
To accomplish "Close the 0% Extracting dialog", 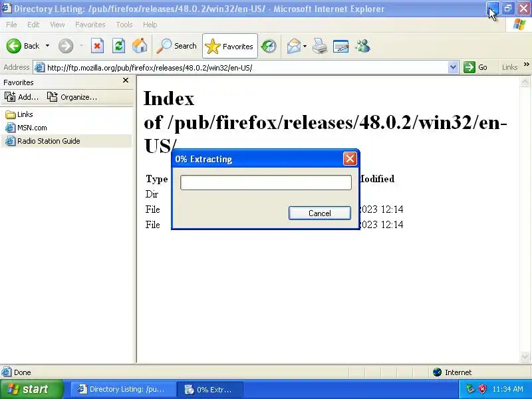I will click(x=350, y=158).
